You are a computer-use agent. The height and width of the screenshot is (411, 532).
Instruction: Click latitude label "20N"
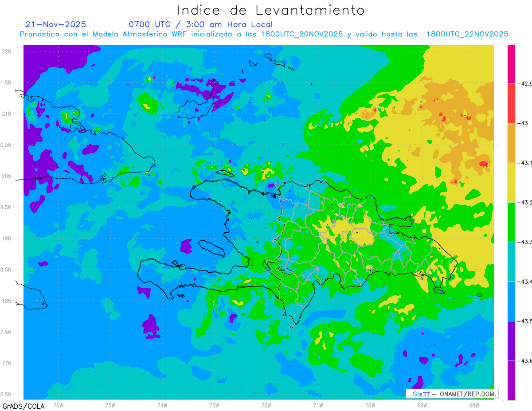pos(7,176)
